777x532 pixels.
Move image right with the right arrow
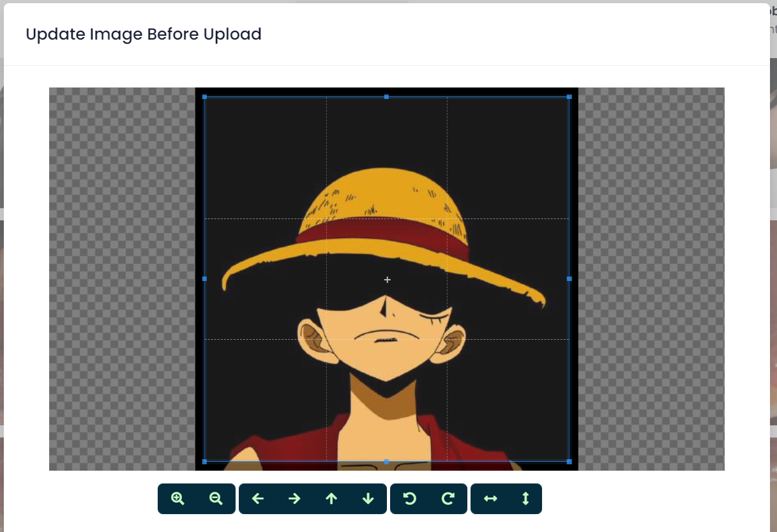pyautogui.click(x=294, y=499)
